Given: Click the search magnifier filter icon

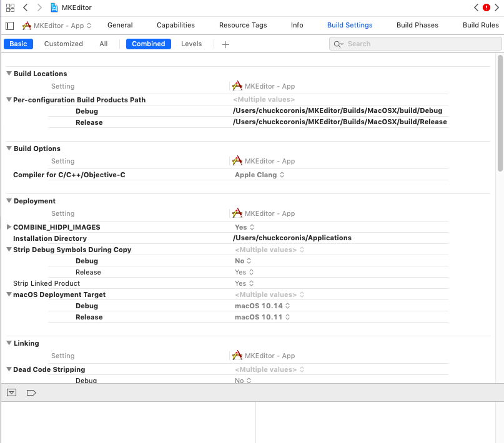Looking at the screenshot, I should (x=338, y=44).
